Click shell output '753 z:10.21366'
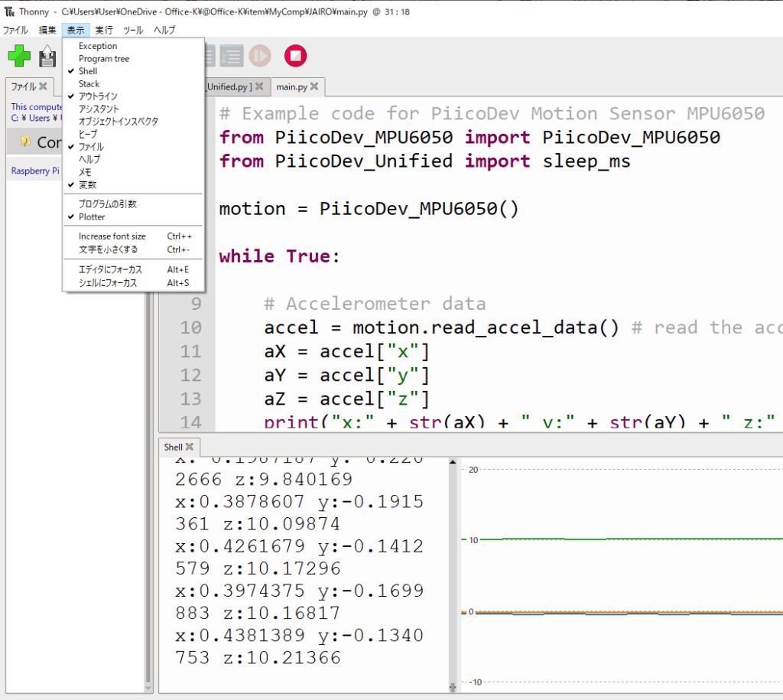 pyautogui.click(x=258, y=657)
